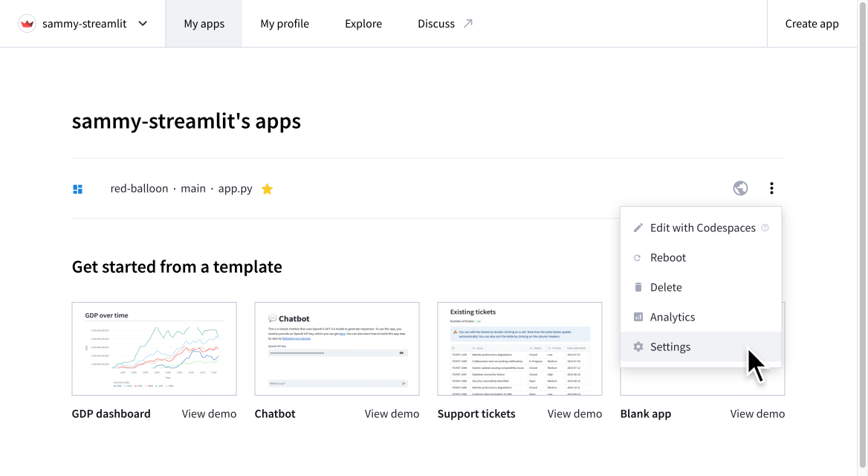This screenshot has width=868, height=476.
Task: Click the Streamlit crown logo
Action: click(x=27, y=23)
